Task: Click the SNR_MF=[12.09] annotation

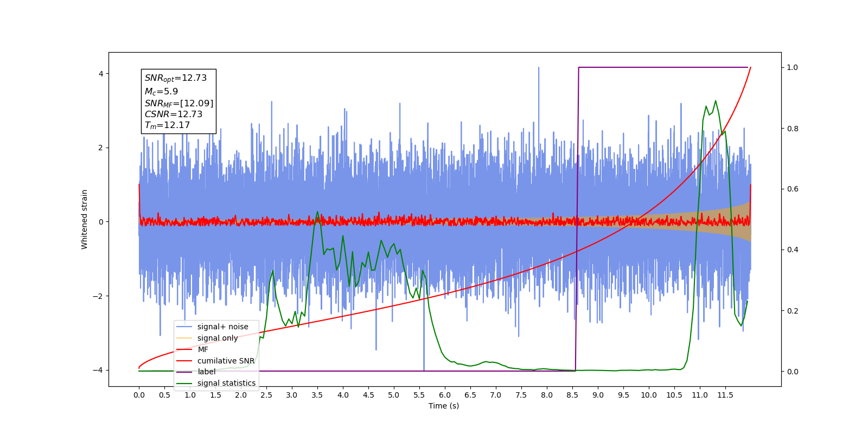Action: point(179,103)
